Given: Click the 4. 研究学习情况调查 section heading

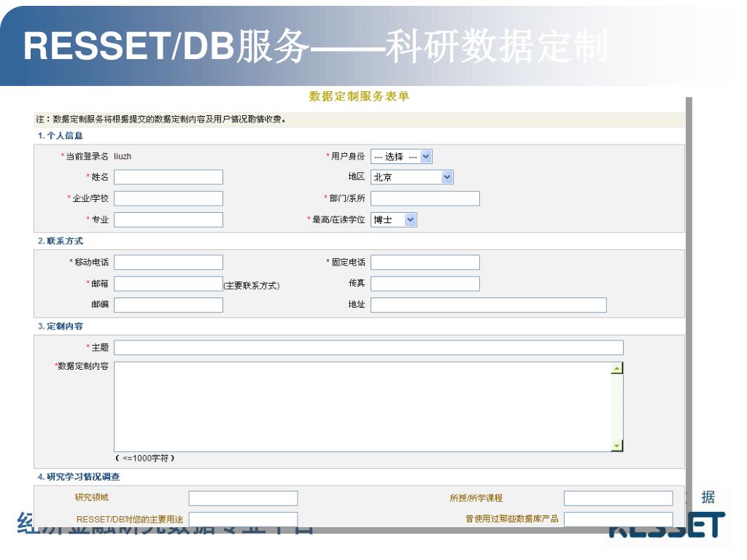Looking at the screenshot, I should (x=79, y=477).
